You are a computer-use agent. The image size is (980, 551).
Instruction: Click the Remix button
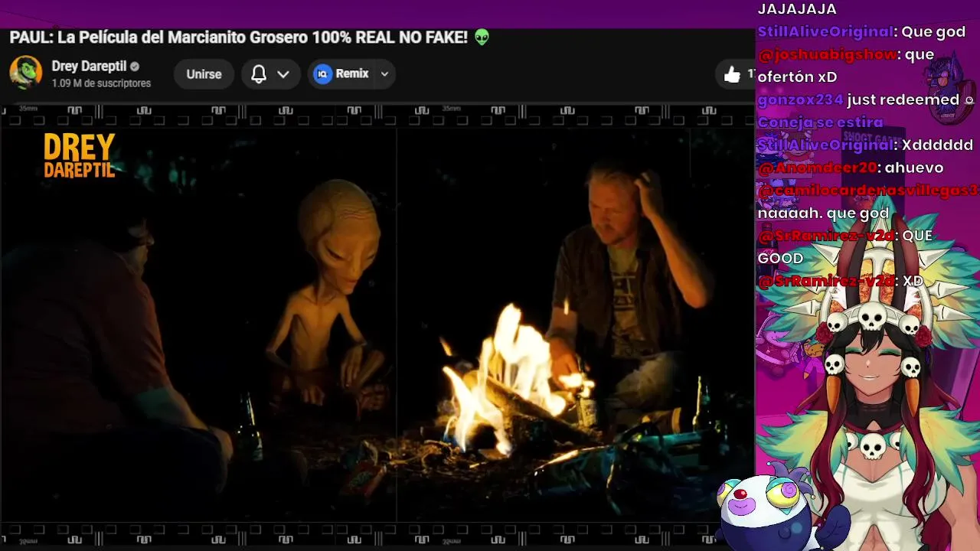[341, 74]
